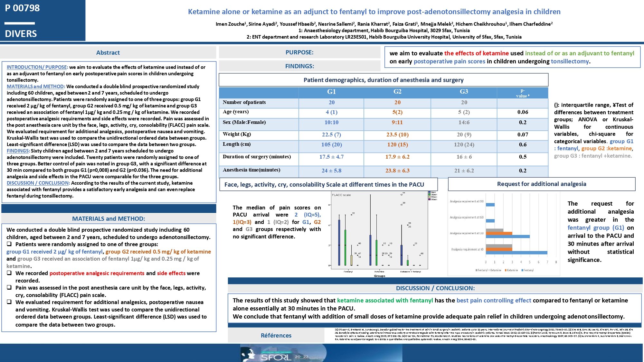Viewport: 644px width, 362px height.
Task: Click the checkbox bullet before 'Patients were randomly assigned'
Action: point(9,244)
